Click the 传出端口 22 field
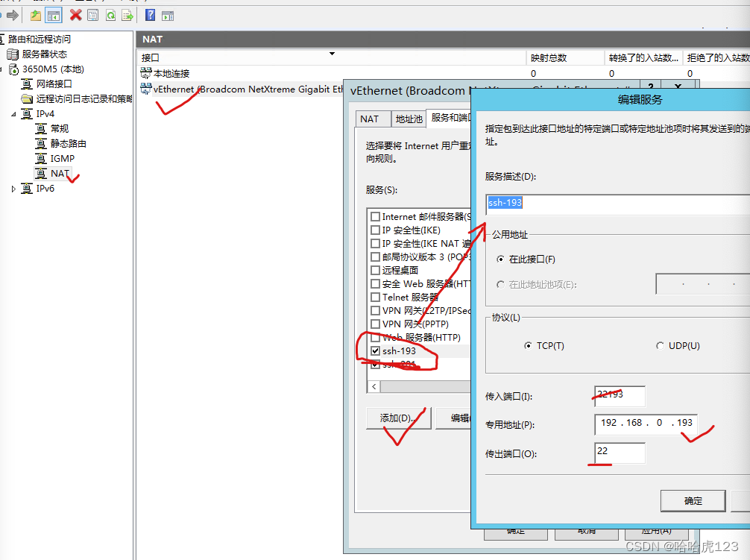This screenshot has width=750, height=560. click(620, 453)
